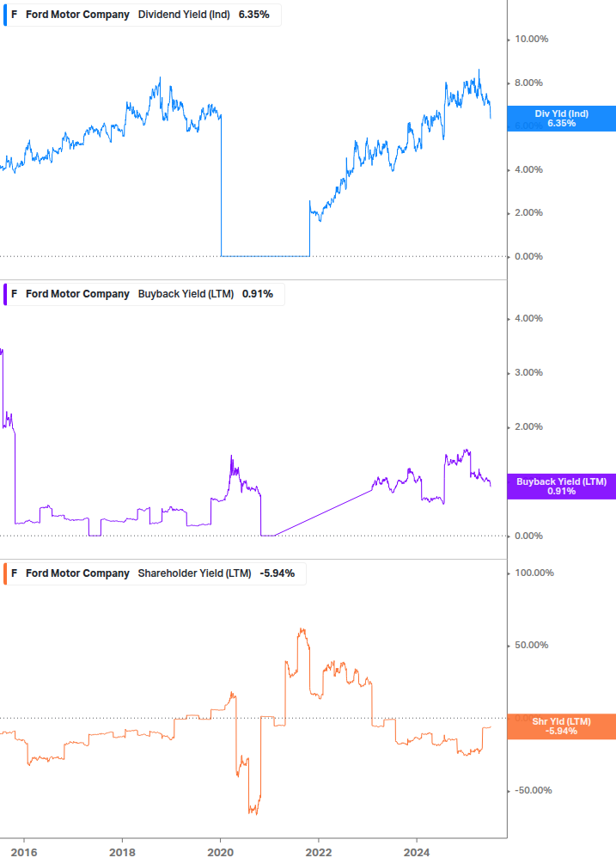Select the blue Div Yld (Ind) 6.35% axis tag
616x864 pixels.
point(562,119)
